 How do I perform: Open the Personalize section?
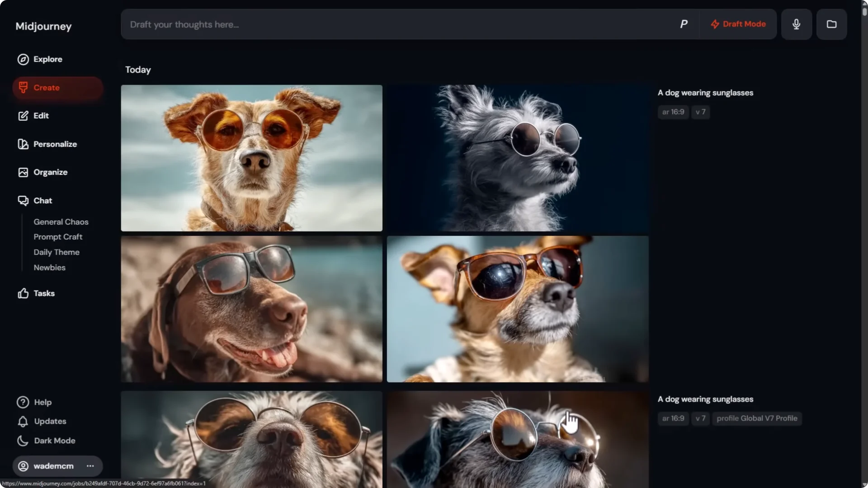click(x=55, y=144)
